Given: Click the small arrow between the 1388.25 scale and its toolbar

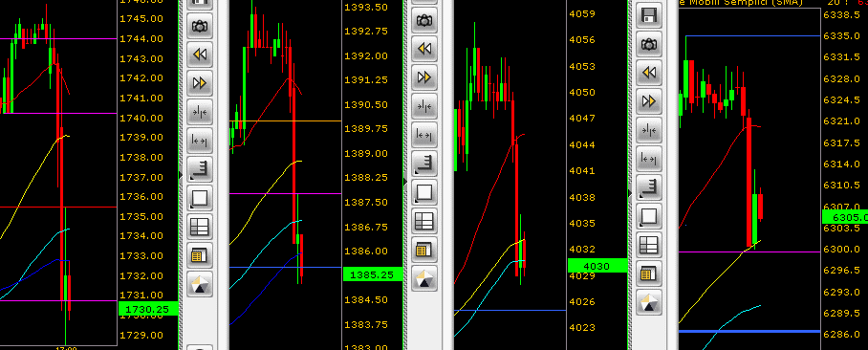Looking at the screenshot, I should point(405,181).
